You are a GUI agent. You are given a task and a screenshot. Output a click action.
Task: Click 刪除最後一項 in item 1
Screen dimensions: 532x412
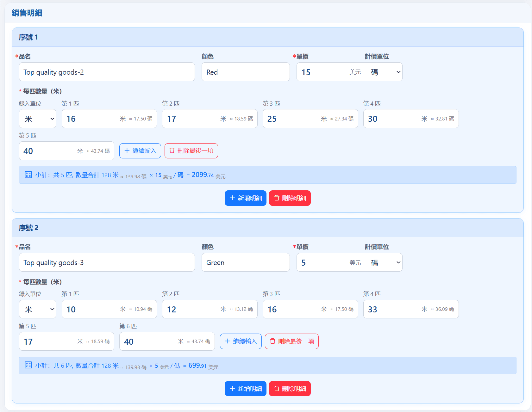point(191,151)
